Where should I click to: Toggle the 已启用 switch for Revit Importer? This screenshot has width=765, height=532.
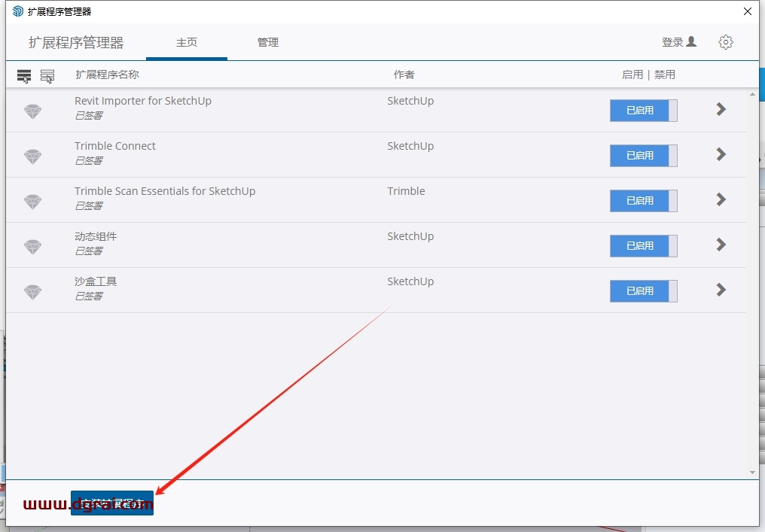pos(644,110)
